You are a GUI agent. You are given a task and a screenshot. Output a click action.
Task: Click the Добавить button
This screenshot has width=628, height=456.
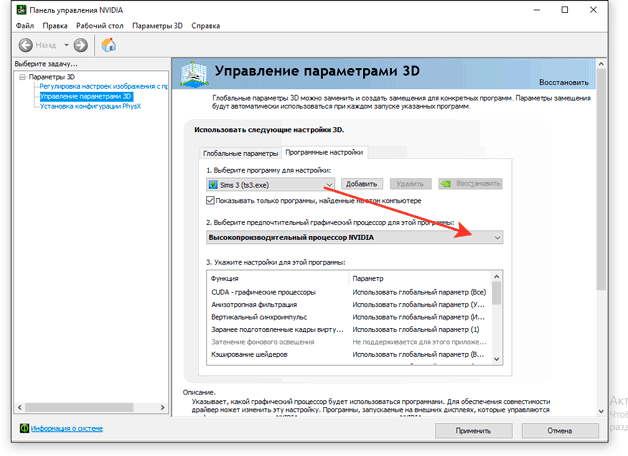(x=362, y=184)
